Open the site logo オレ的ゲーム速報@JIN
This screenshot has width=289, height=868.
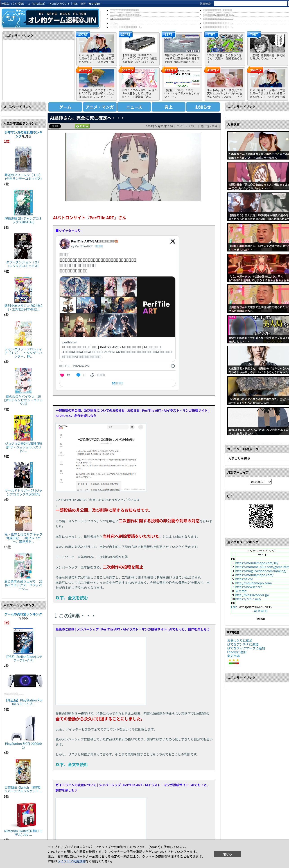tap(50, 18)
